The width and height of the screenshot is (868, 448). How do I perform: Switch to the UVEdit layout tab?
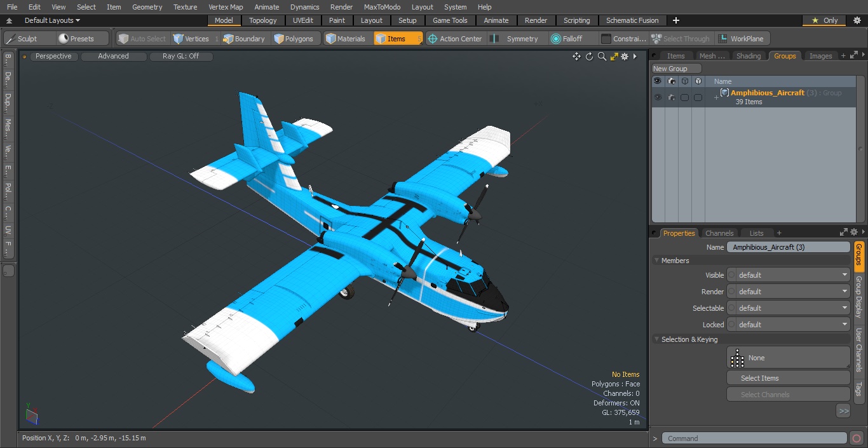(x=303, y=20)
